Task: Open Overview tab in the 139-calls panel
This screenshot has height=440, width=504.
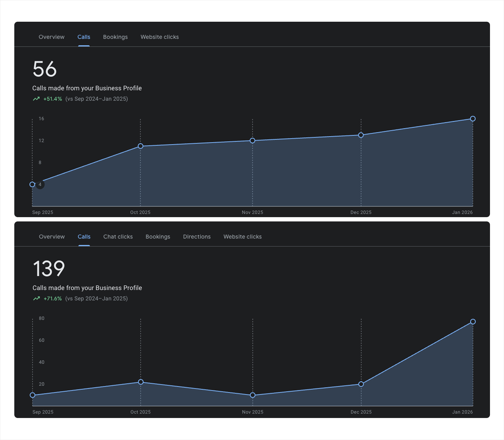Action: pos(52,237)
